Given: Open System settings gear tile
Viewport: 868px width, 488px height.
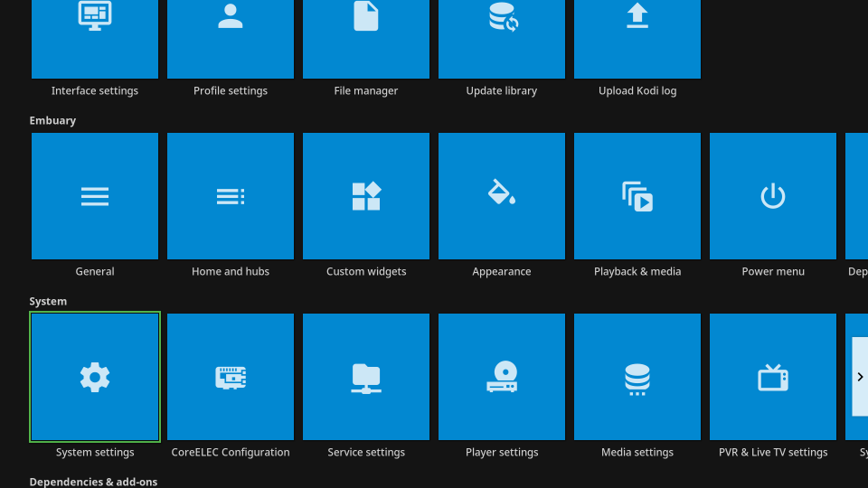Looking at the screenshot, I should (95, 377).
